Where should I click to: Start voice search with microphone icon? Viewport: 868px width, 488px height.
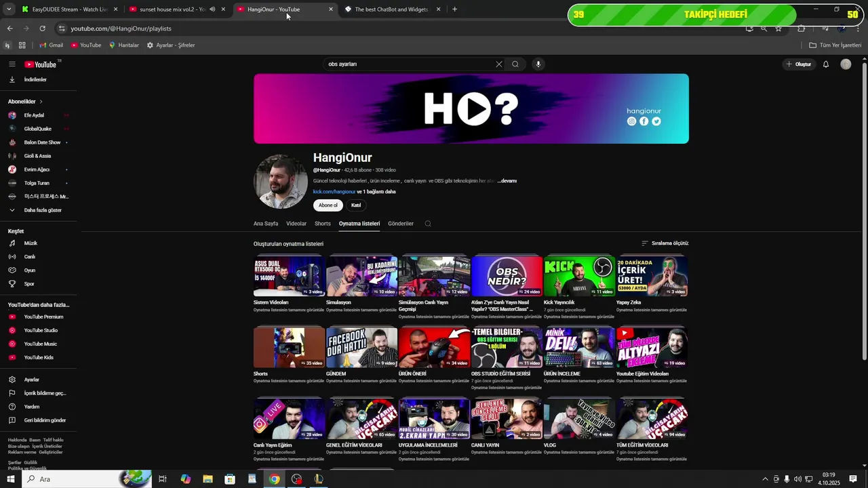pos(538,64)
